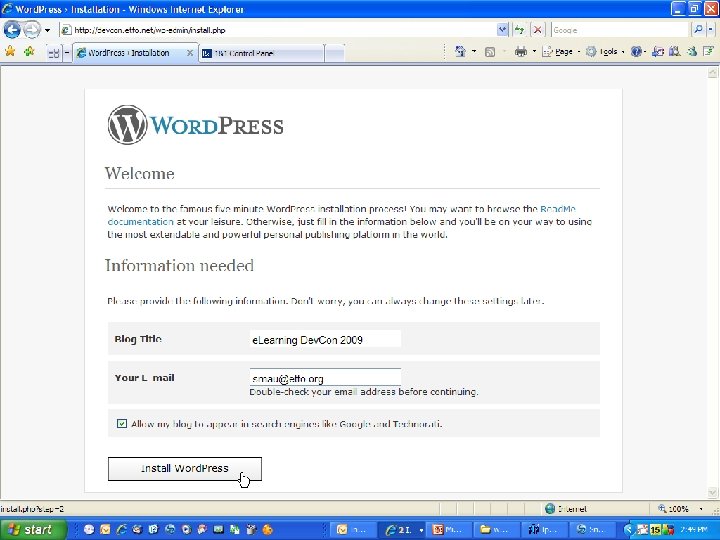Open the Favorites Center star icon
Image resolution: width=720 pixels, height=540 pixels.
click(x=10, y=51)
